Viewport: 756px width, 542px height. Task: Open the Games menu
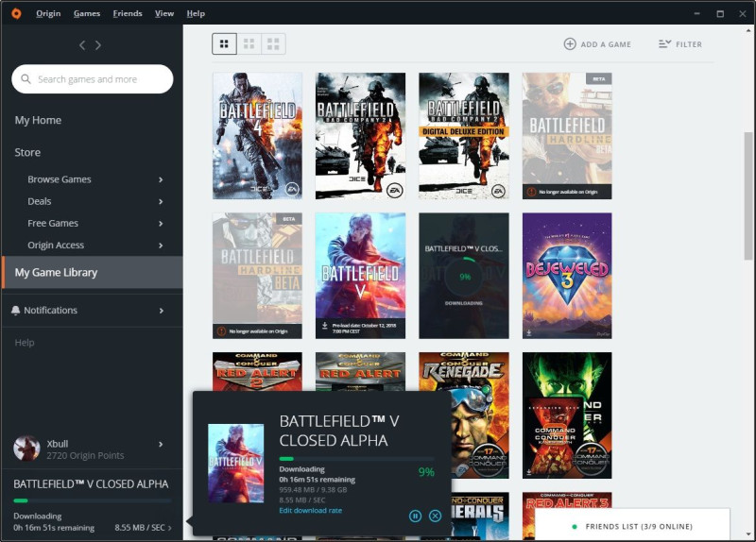click(x=87, y=13)
